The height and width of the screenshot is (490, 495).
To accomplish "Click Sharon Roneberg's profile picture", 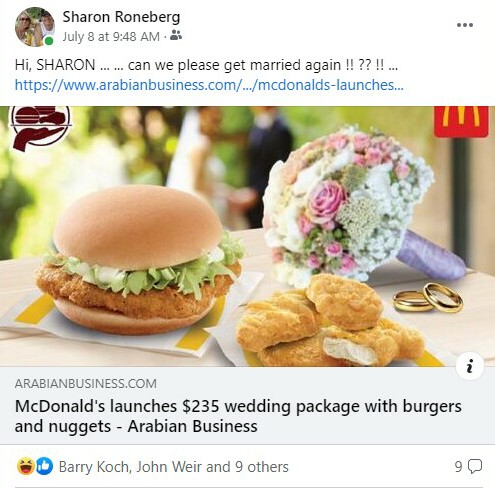I will click(x=35, y=27).
